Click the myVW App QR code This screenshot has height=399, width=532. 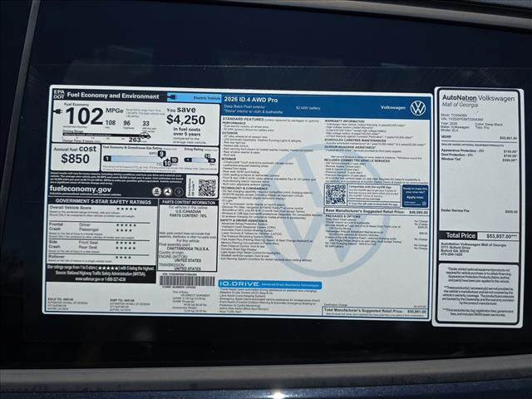point(335,195)
